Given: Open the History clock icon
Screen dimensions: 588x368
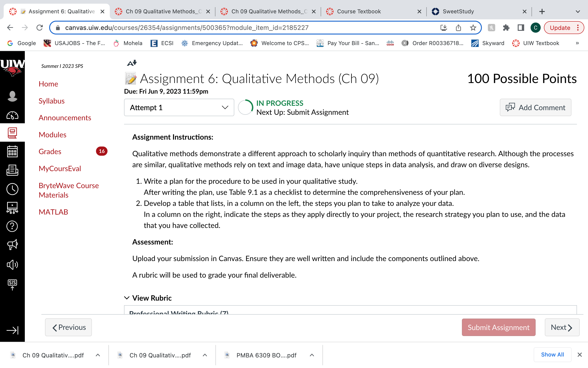Looking at the screenshot, I should 12,189.
